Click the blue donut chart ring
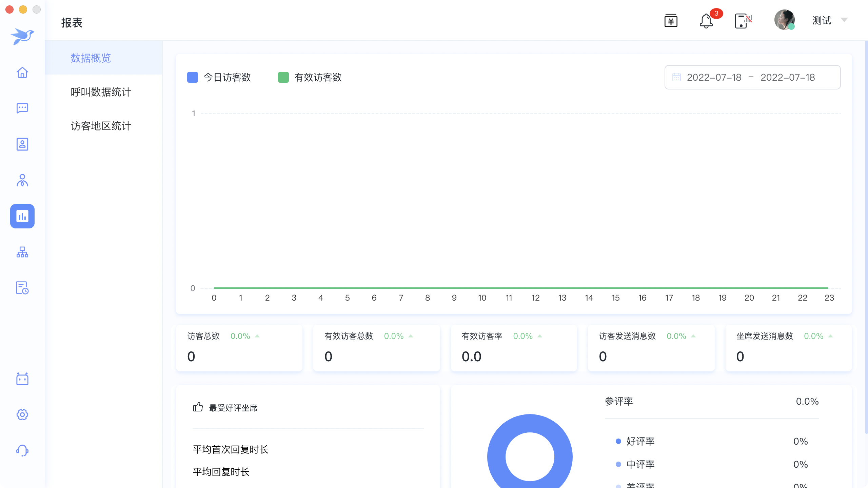The image size is (868, 488). pyautogui.click(x=496, y=457)
